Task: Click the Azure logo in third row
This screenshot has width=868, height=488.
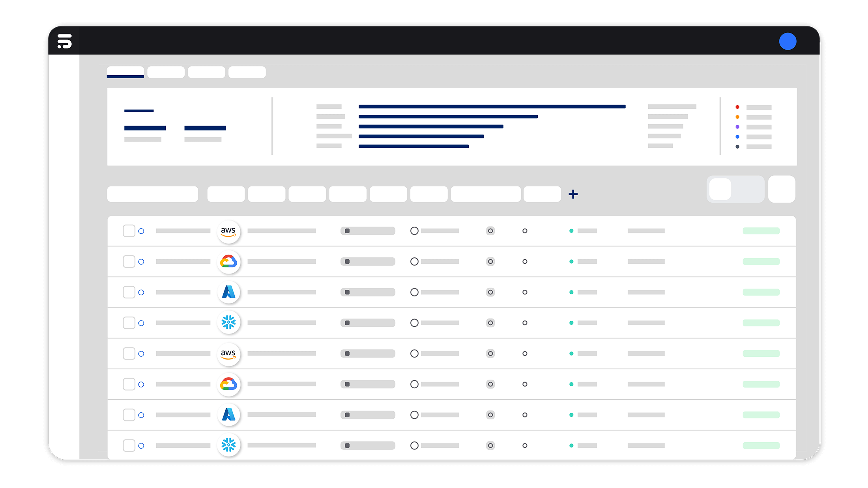Action: 228,292
